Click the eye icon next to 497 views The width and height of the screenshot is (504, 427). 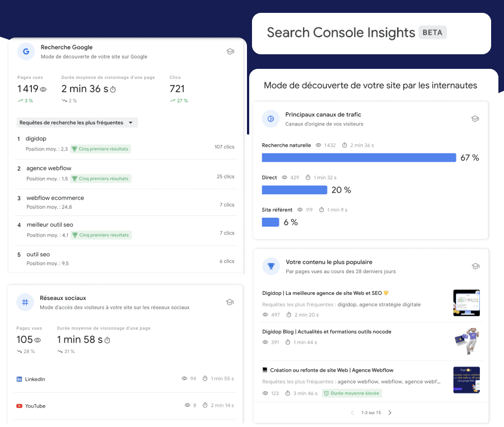(x=265, y=315)
